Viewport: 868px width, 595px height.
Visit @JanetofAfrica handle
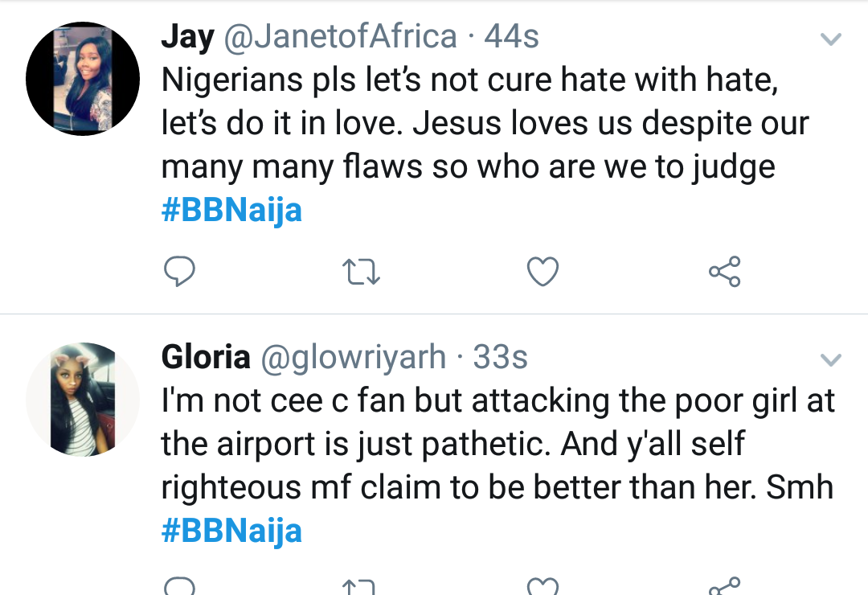click(341, 37)
